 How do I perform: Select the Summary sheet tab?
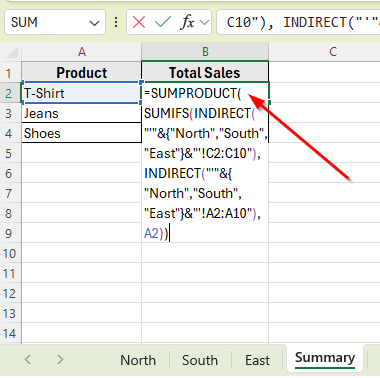pos(325,358)
